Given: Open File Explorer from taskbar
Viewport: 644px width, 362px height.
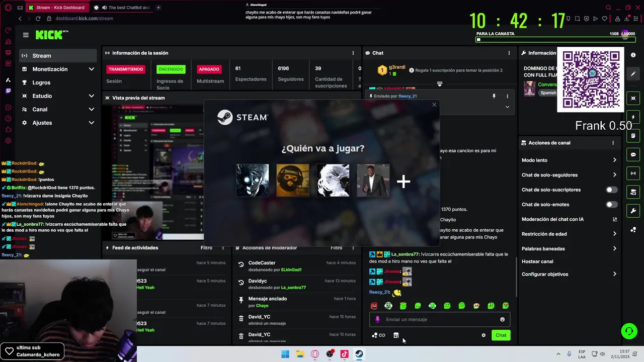Looking at the screenshot, I should (300, 354).
